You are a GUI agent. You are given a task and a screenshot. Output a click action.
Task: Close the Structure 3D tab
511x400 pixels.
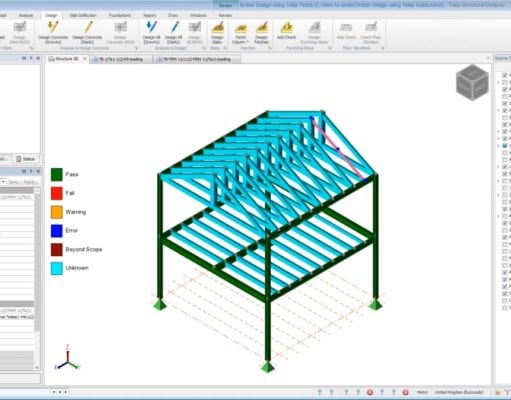click(x=85, y=59)
